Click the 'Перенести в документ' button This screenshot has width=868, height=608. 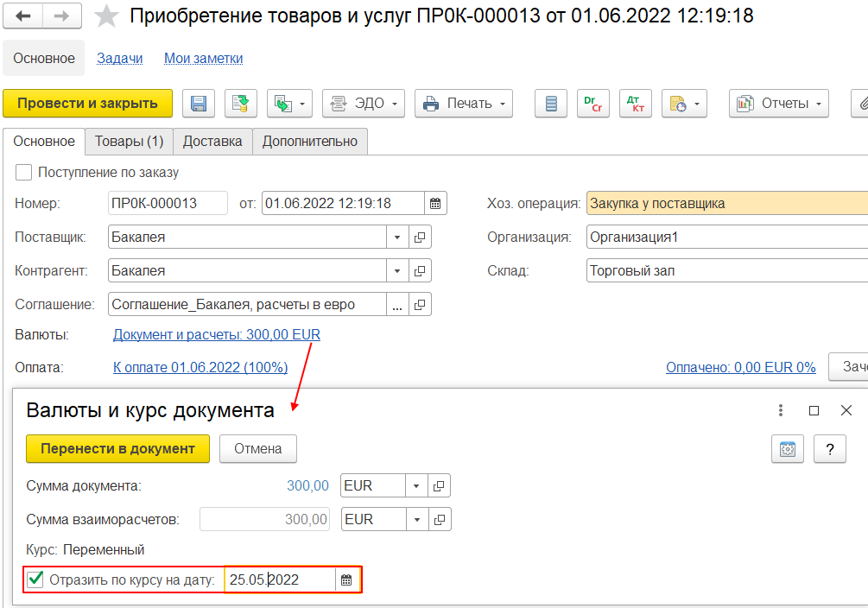(117, 449)
